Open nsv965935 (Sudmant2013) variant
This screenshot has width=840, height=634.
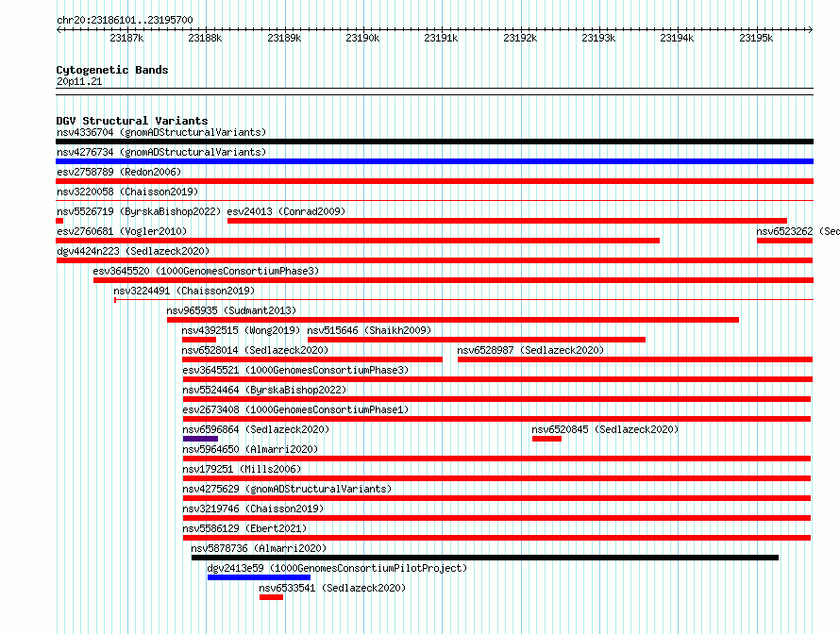click(x=231, y=310)
